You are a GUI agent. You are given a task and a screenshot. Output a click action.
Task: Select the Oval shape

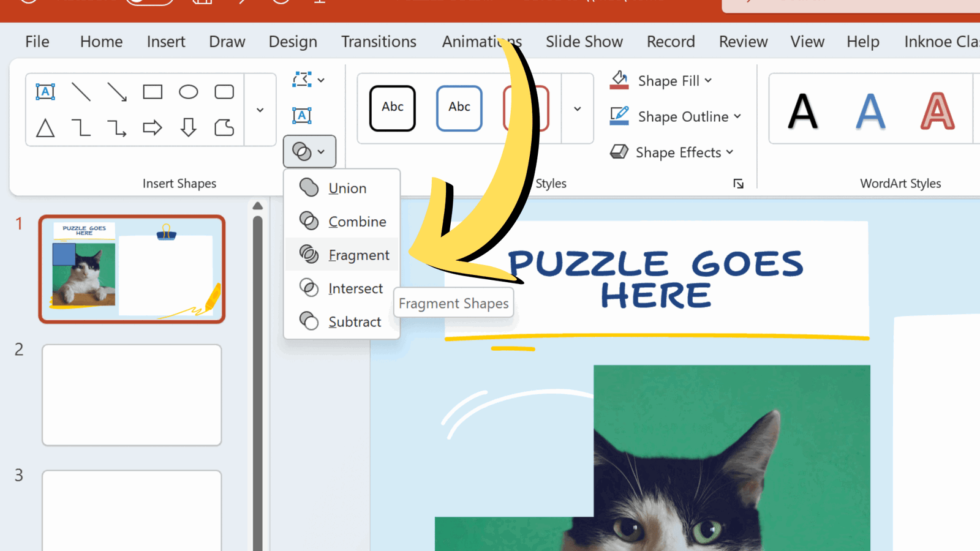point(188,91)
